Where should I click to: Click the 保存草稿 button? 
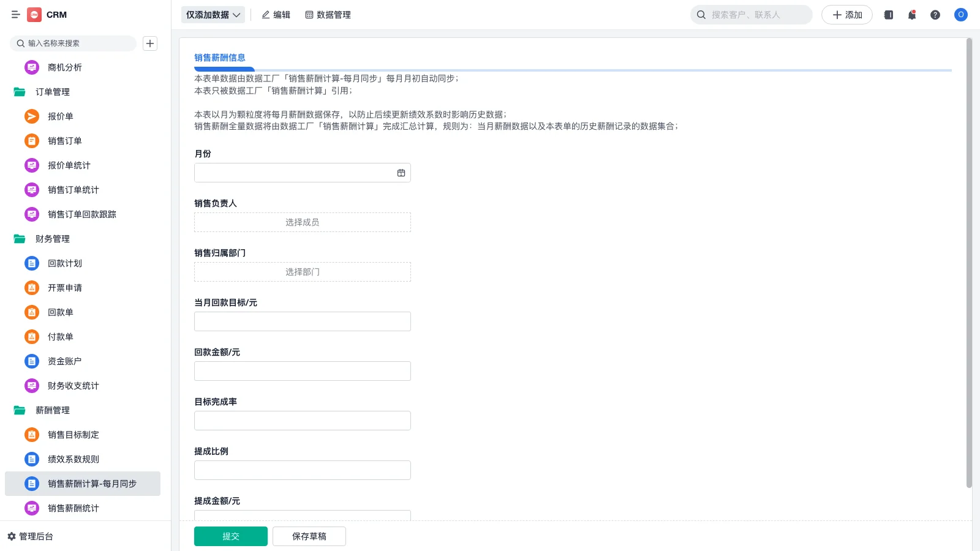[x=309, y=536]
